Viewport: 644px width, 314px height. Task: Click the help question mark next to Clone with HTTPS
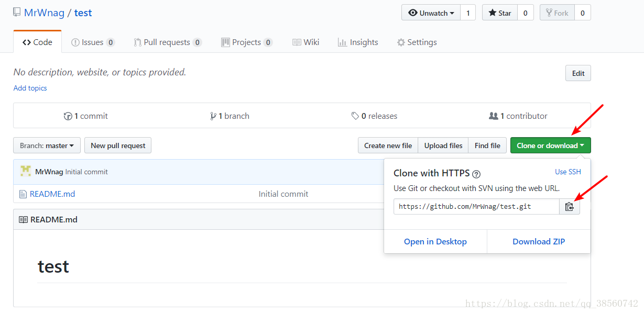pos(476,174)
